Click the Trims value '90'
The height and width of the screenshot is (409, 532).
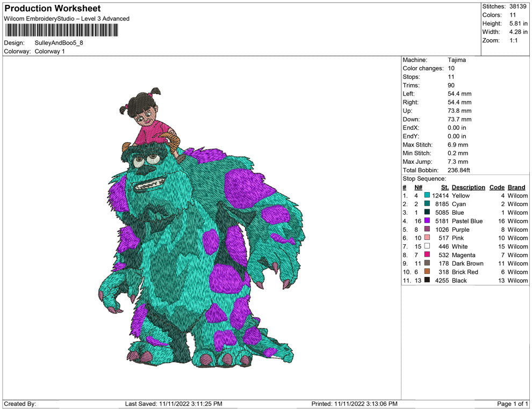coord(451,85)
